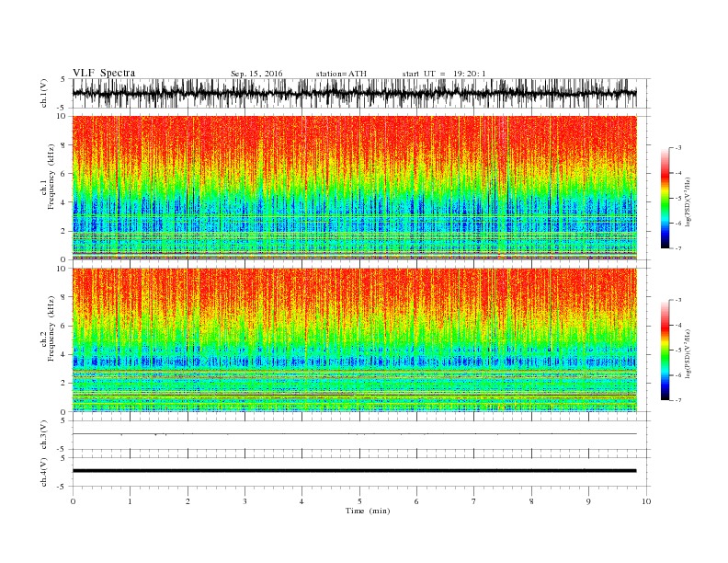
Task: Click the '7' minute tick on the time axis
Action: pos(474,501)
